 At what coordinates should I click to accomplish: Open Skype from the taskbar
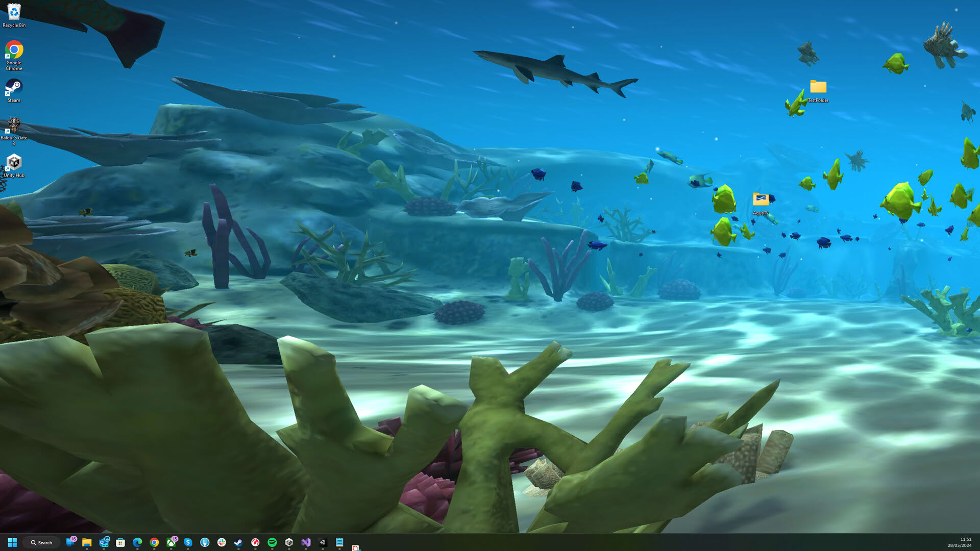[188, 542]
